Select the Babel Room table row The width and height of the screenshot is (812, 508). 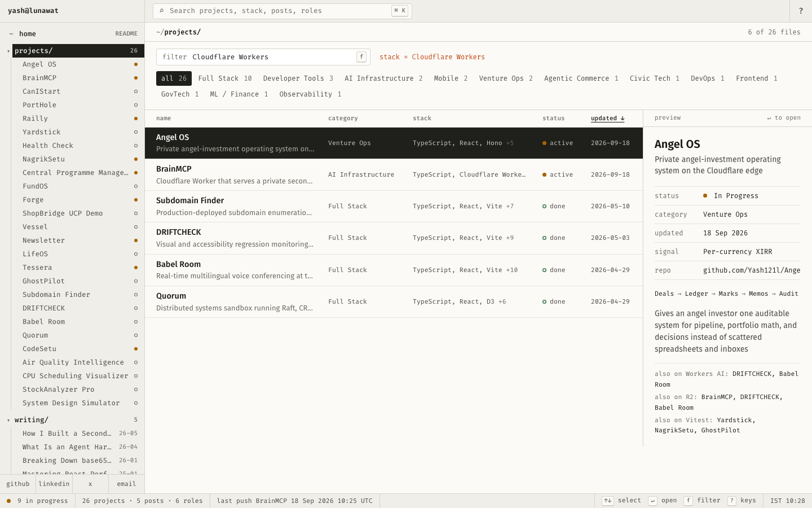point(394,270)
